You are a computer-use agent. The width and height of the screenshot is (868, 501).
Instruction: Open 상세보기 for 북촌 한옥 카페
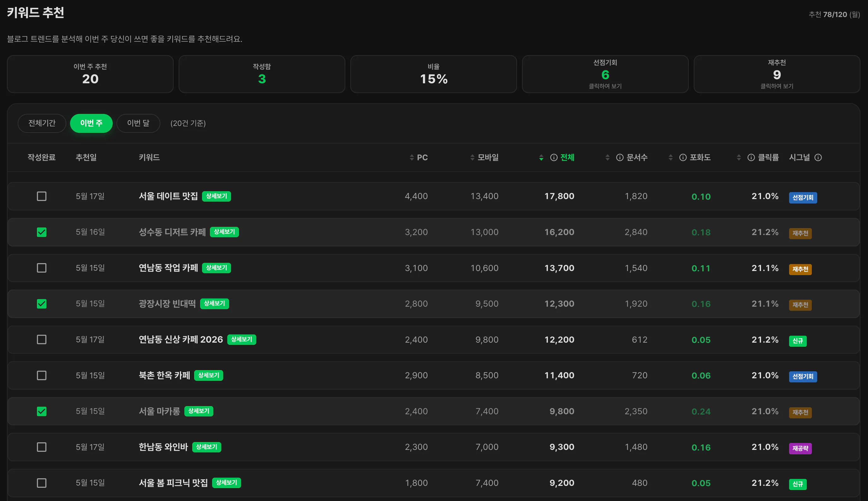pos(209,375)
